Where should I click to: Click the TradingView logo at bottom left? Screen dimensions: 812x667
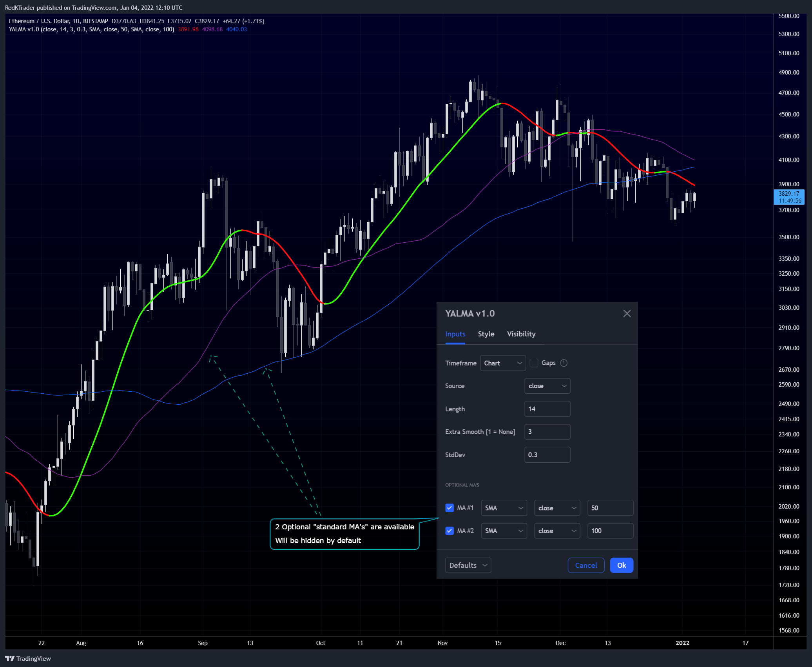28,658
